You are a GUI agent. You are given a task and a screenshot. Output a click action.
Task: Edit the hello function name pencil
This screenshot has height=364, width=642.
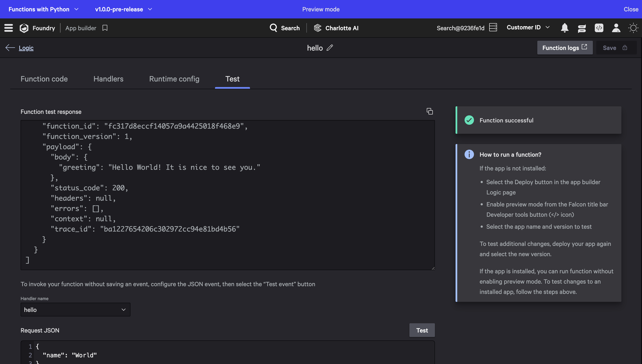(330, 48)
